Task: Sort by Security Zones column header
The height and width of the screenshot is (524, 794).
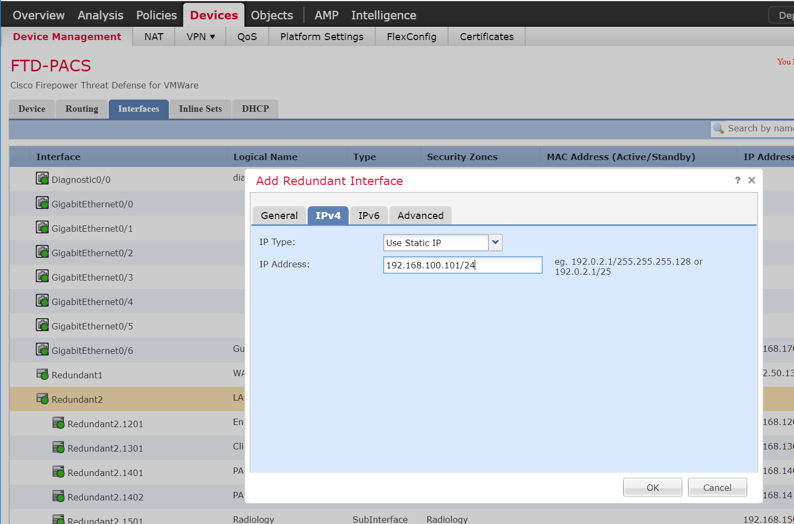Action: pyautogui.click(x=462, y=157)
